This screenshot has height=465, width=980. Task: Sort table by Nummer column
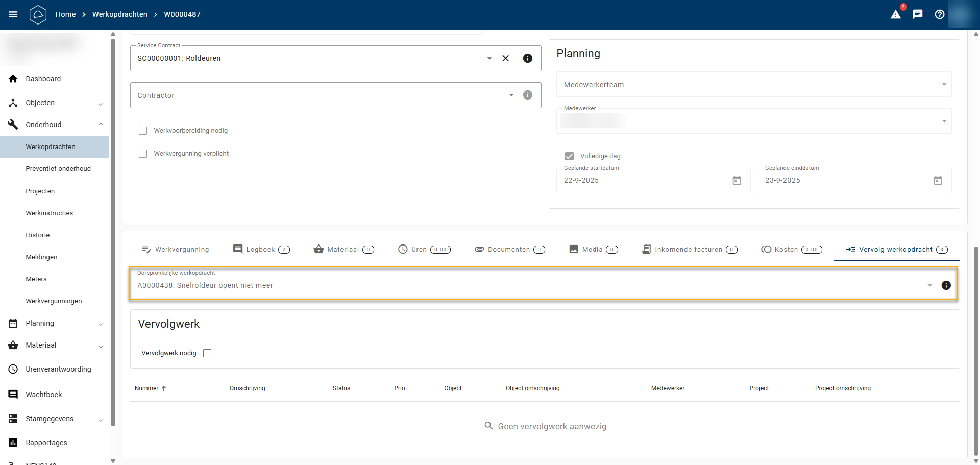click(x=147, y=388)
